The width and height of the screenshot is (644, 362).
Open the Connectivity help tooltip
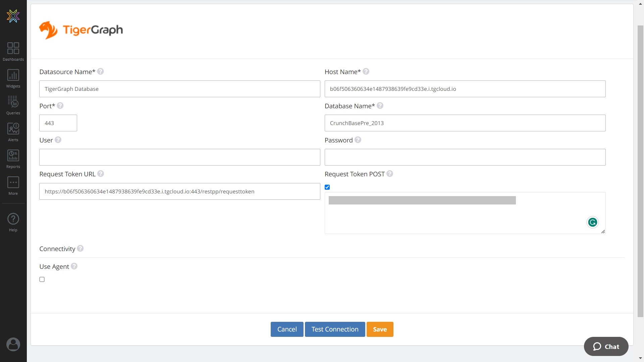click(x=79, y=248)
